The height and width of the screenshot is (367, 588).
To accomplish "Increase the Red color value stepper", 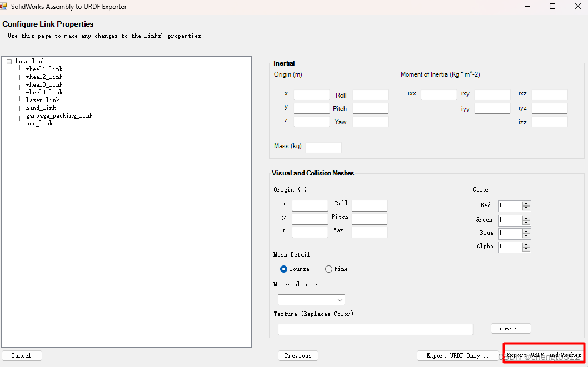I will (526, 203).
